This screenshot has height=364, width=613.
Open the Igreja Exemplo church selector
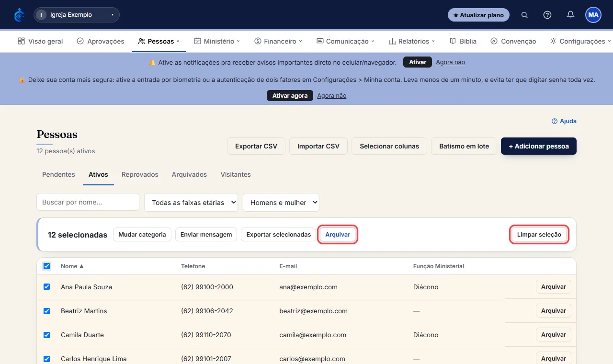pyautogui.click(x=77, y=15)
